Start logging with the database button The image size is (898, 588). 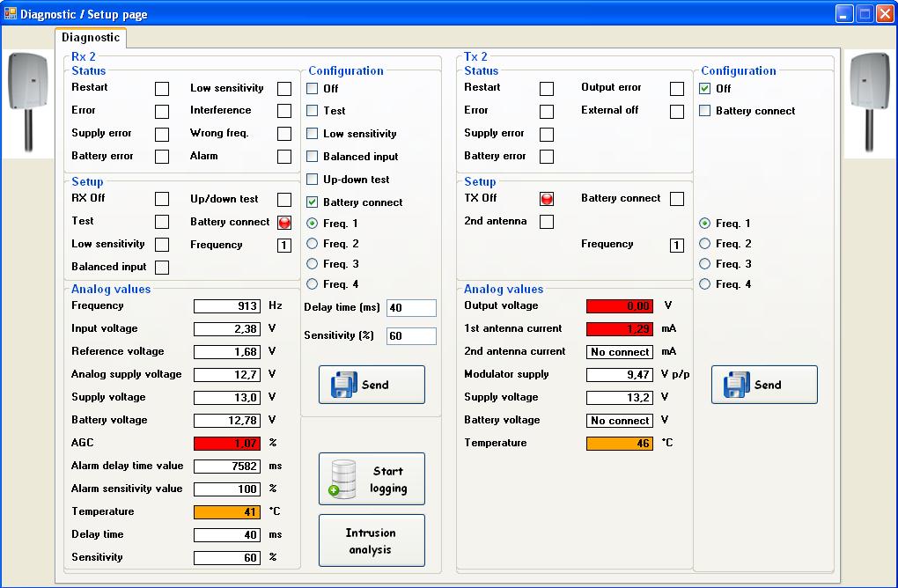tap(372, 479)
